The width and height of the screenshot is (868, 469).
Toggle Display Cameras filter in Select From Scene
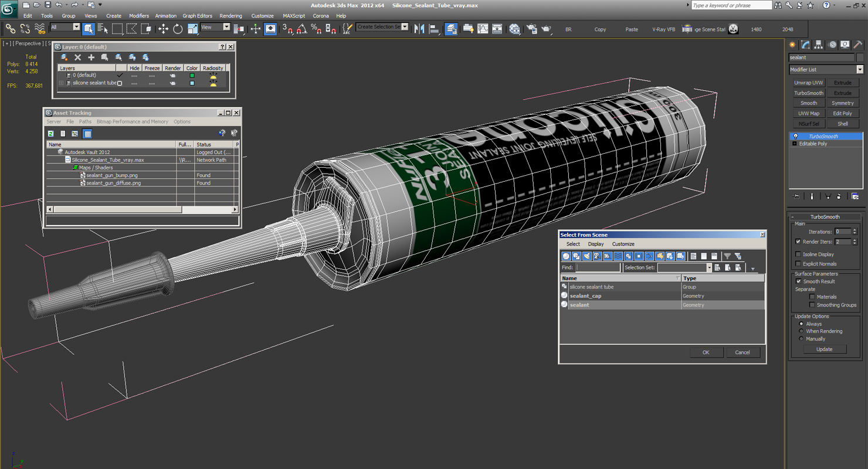tap(597, 256)
